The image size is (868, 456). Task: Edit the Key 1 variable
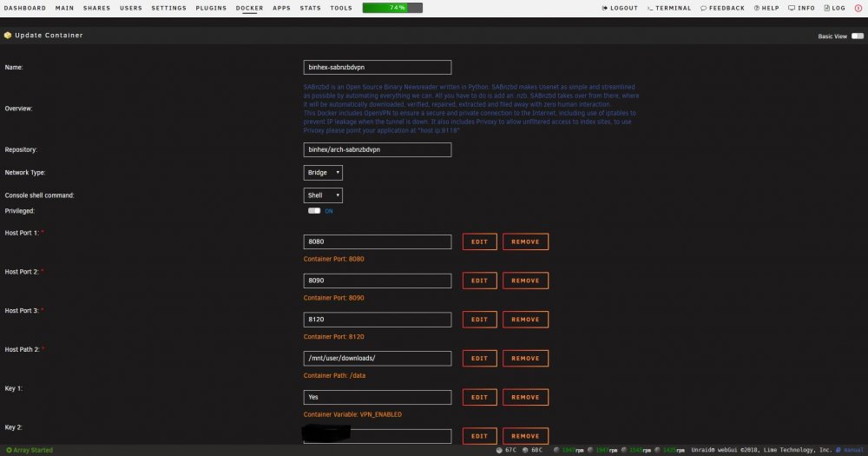pyautogui.click(x=479, y=397)
